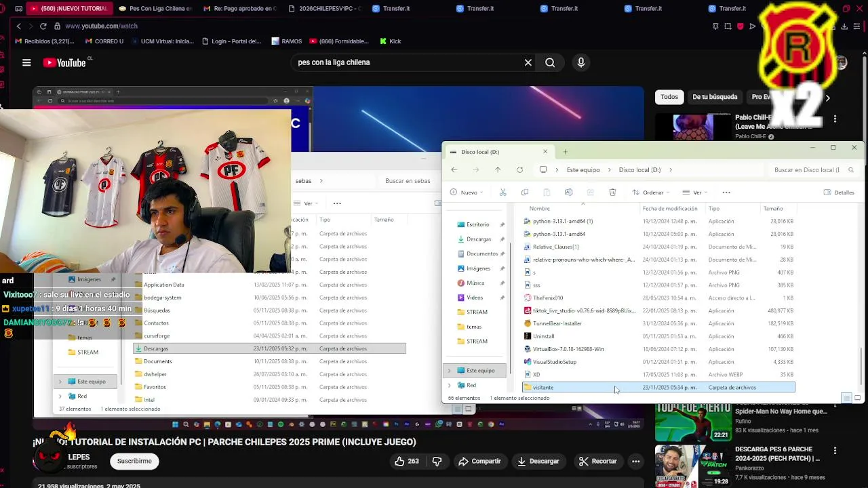Switch to the 2026CHILEPESV1PC tab
868x488 pixels.
(325, 8)
